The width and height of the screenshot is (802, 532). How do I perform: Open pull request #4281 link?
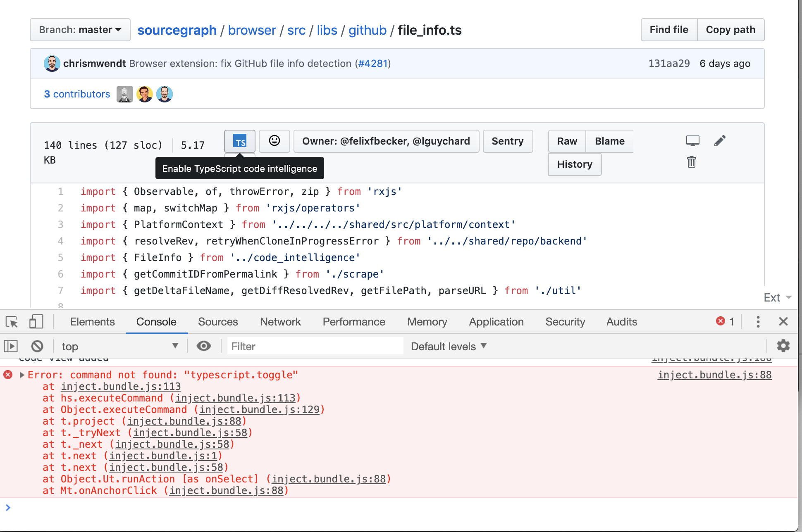pyautogui.click(x=373, y=64)
